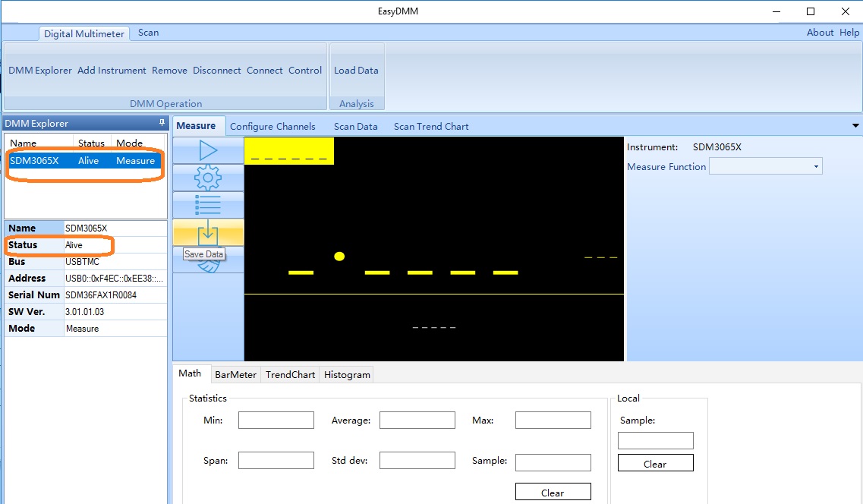The height and width of the screenshot is (504, 863).
Task: Click Add Instrument in the ribbon
Action: click(112, 71)
